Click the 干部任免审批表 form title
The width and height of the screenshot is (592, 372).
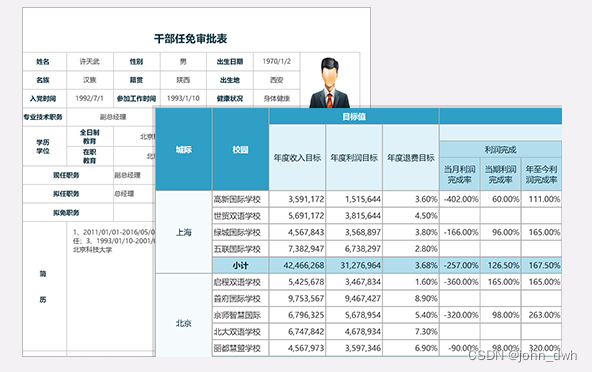(190, 39)
